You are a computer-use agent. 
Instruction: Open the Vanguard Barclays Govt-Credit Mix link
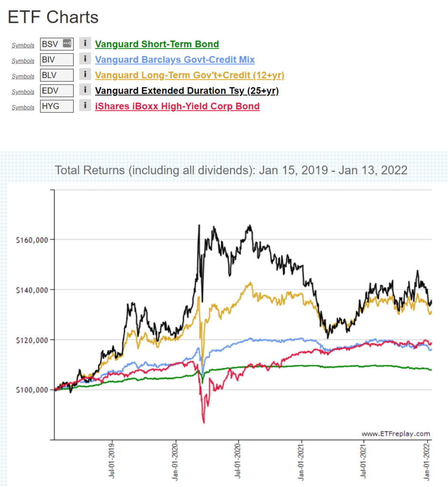175,59
